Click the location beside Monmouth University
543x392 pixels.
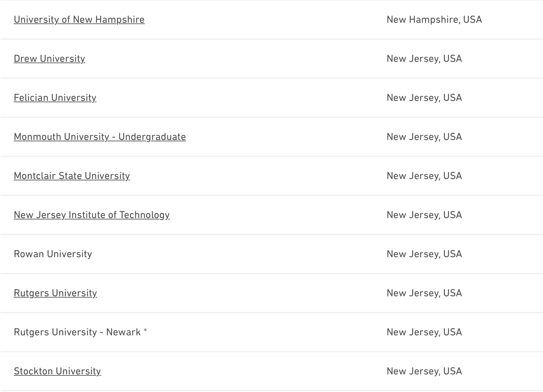coord(424,137)
